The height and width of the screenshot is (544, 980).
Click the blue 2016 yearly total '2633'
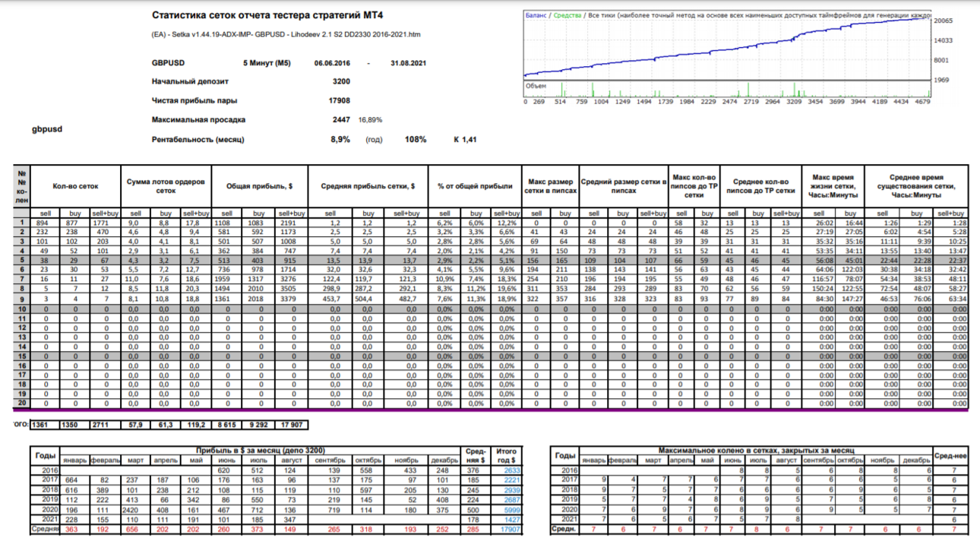511,470
